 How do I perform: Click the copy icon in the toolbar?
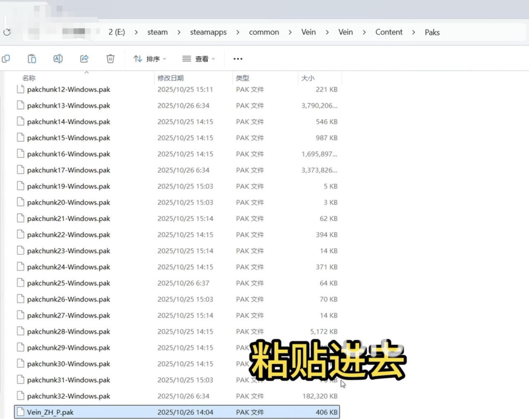coord(6,59)
